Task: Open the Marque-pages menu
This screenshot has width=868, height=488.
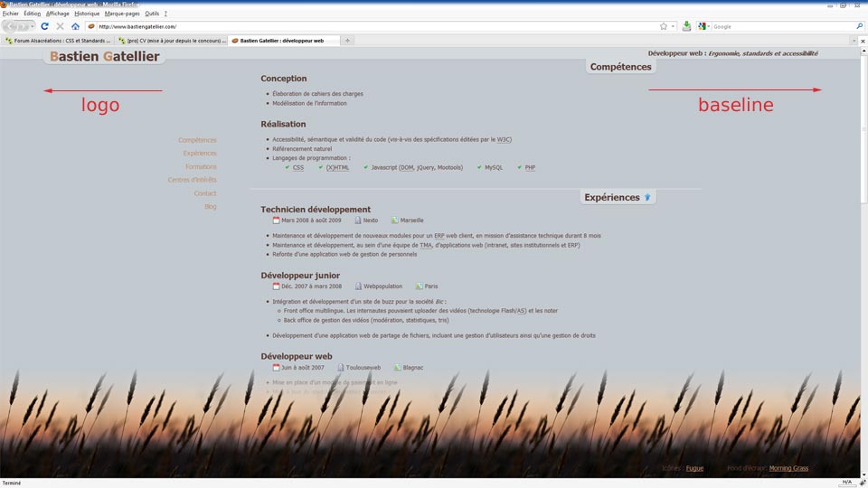Action: coord(122,14)
